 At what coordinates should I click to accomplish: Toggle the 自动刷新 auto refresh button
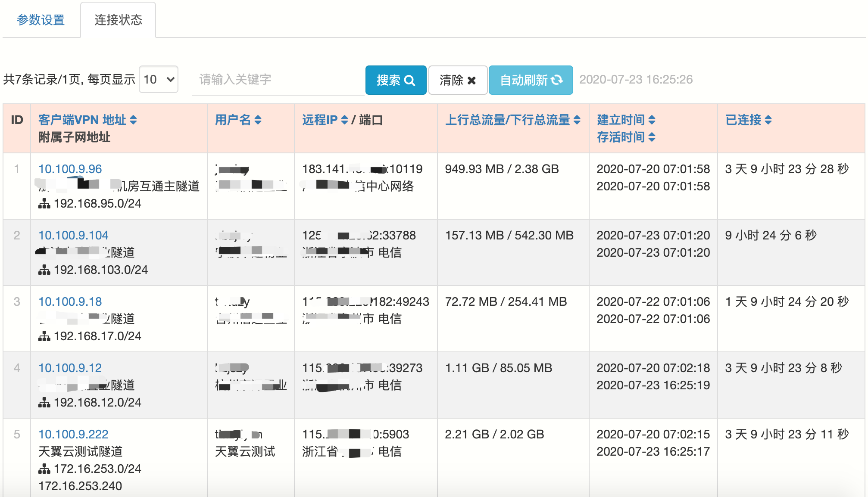pos(531,80)
